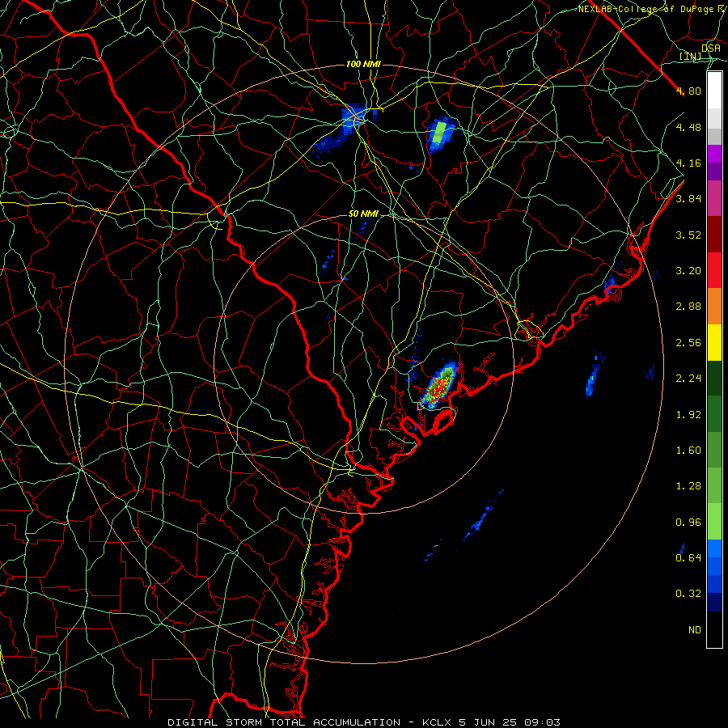Pick the dark maroon band in the scale

(714, 235)
